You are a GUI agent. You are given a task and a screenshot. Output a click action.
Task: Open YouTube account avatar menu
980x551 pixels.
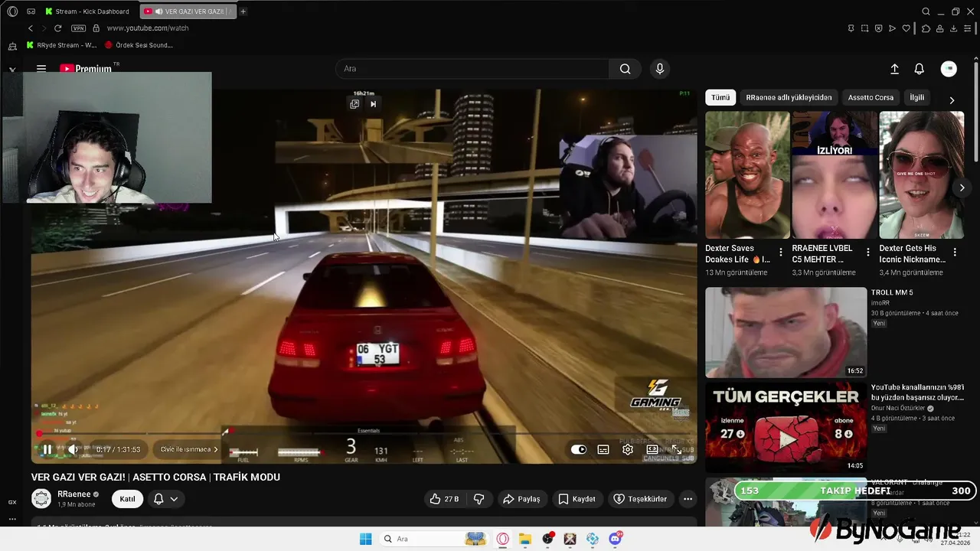pos(949,69)
